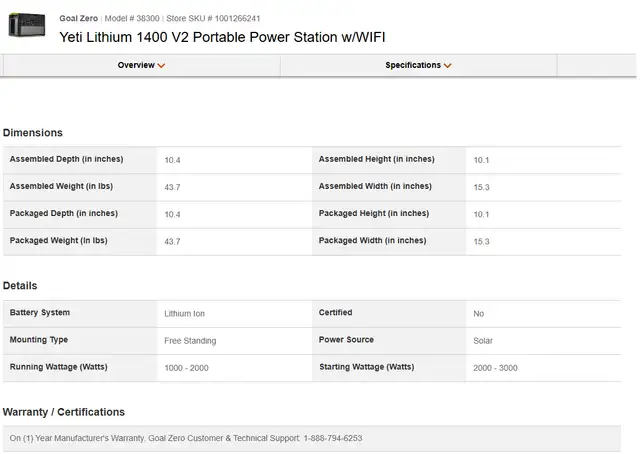Image resolution: width=640 pixels, height=454 pixels.
Task: Click the support phone number 1-888-794-6253
Action: [x=333, y=438]
